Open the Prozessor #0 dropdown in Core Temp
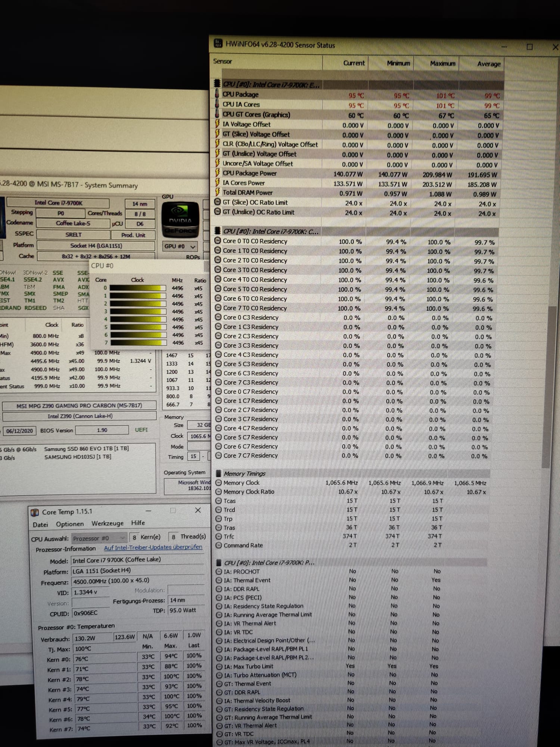The image size is (560, 747). click(99, 538)
